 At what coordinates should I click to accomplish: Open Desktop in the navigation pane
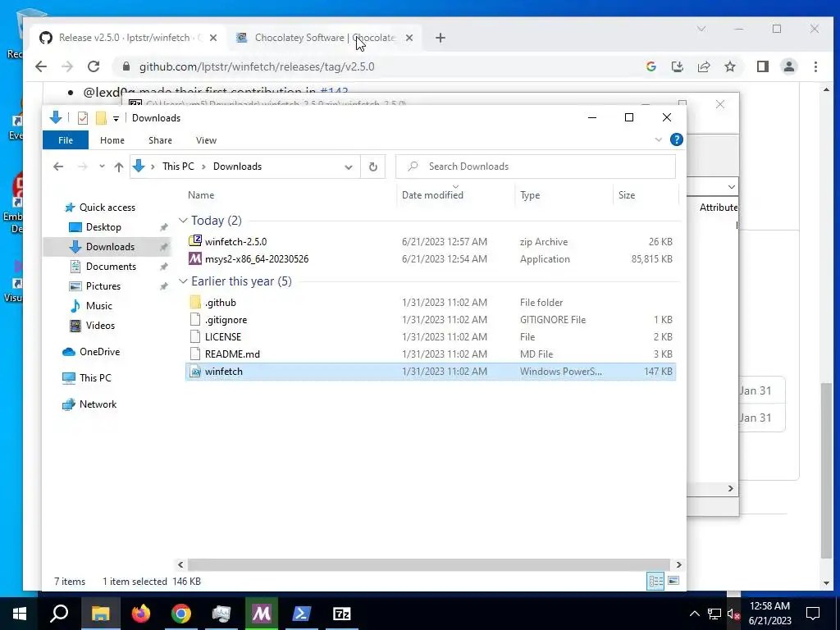(103, 227)
